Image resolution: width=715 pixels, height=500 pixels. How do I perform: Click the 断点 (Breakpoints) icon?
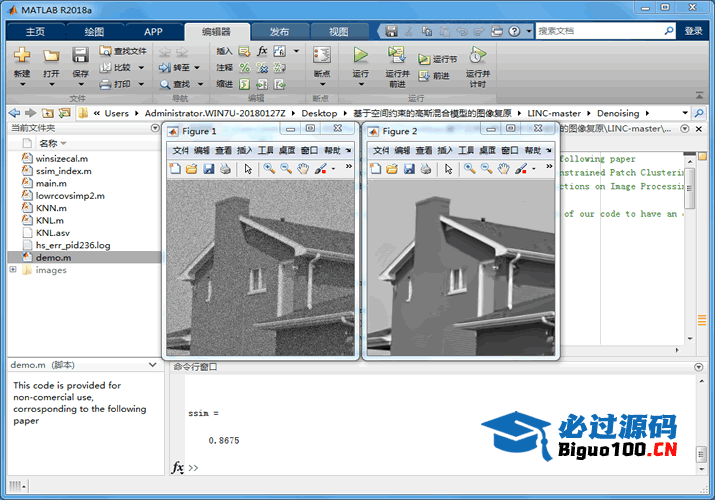pyautogui.click(x=322, y=55)
